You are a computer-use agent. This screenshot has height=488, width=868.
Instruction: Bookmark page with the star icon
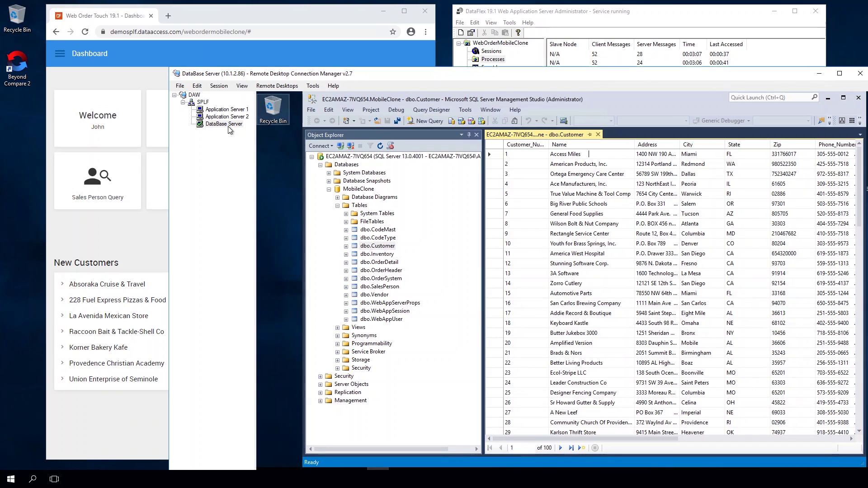[x=392, y=32]
